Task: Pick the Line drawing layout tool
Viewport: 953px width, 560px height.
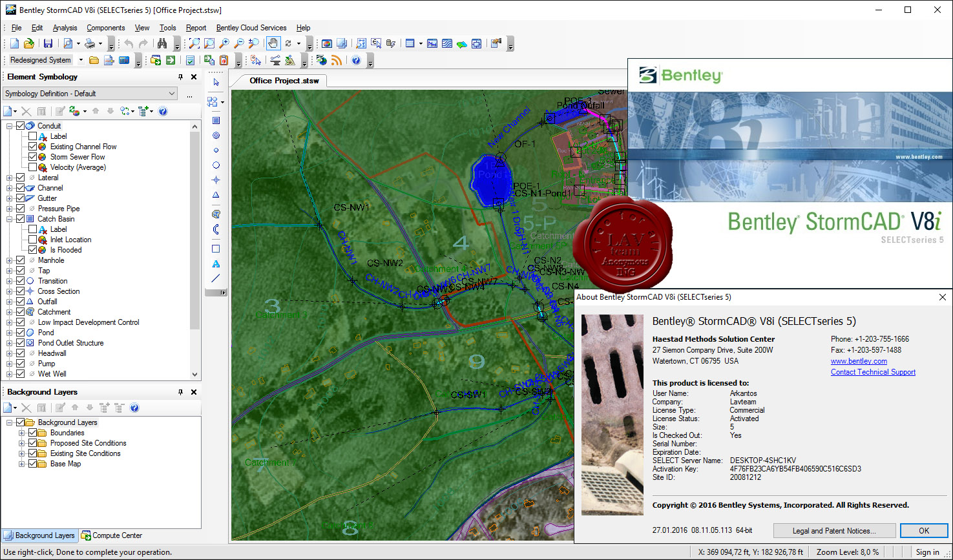Action: 216,278
